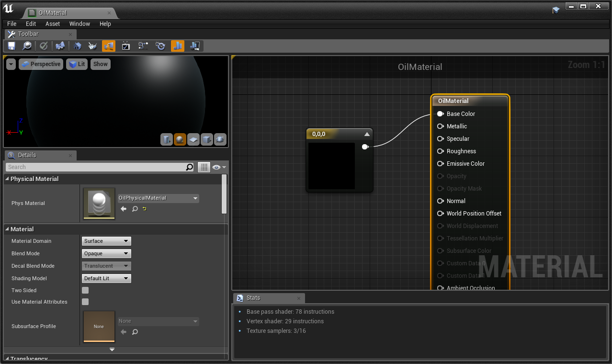Open the File menu
612x364 pixels.
click(12, 23)
